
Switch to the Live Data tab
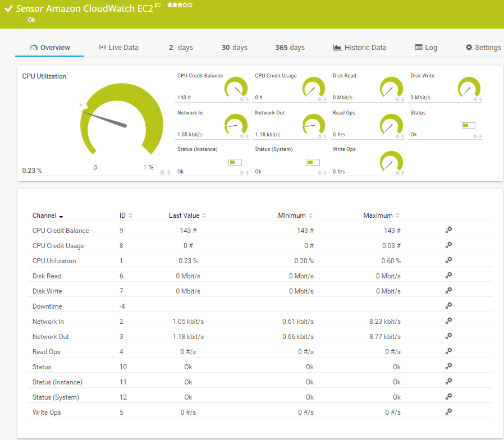pos(118,48)
